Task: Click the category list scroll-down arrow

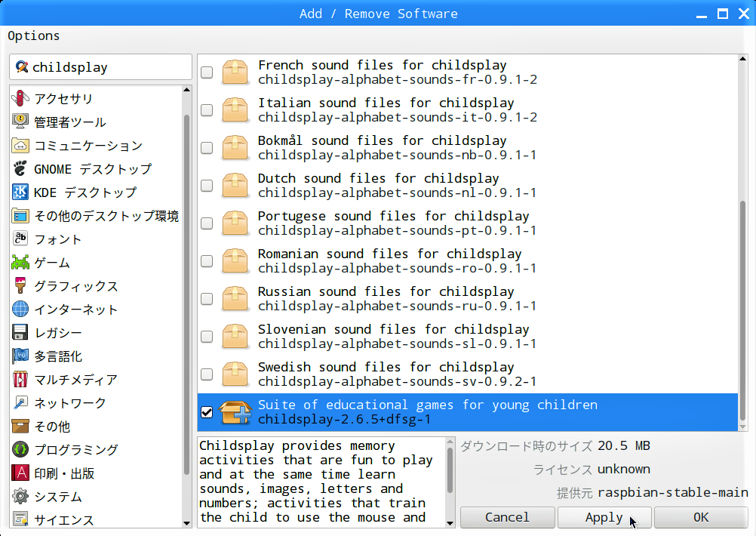Action: click(187, 523)
